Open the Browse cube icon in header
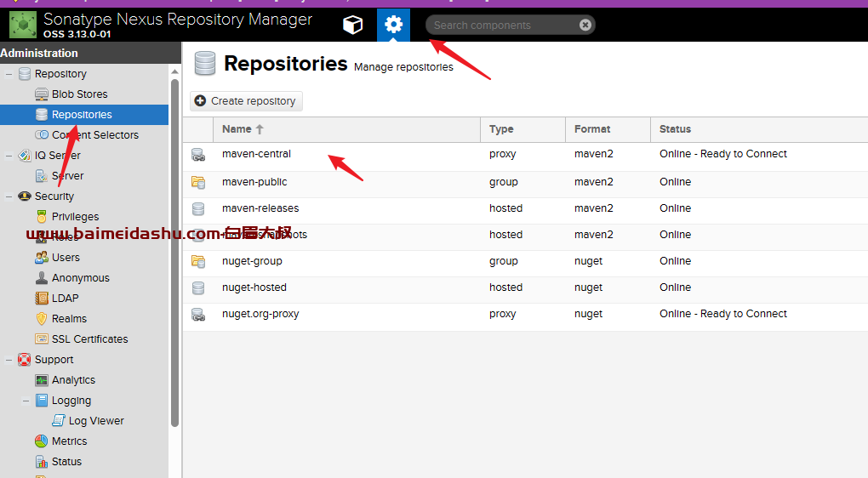Viewport: 868px width, 478px height. pyautogui.click(x=352, y=25)
